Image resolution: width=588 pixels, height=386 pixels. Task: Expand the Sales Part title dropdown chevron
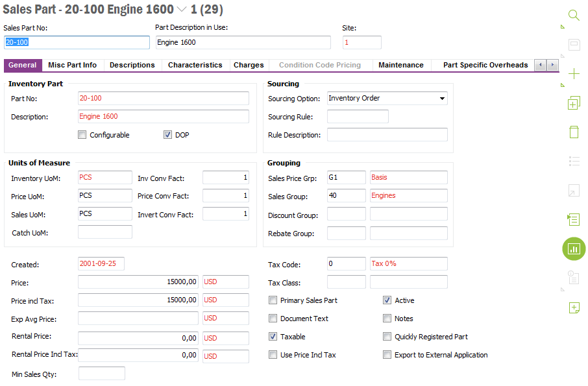[x=181, y=9]
